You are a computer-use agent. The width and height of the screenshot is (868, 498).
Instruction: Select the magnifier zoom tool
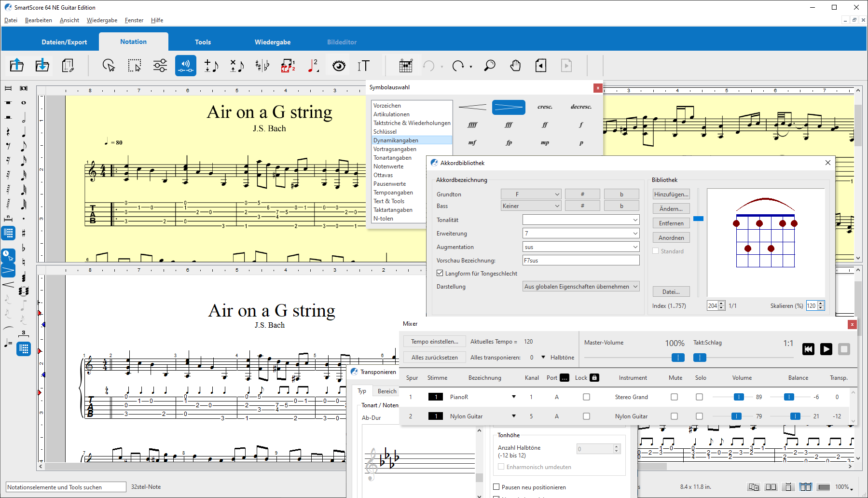click(x=490, y=66)
